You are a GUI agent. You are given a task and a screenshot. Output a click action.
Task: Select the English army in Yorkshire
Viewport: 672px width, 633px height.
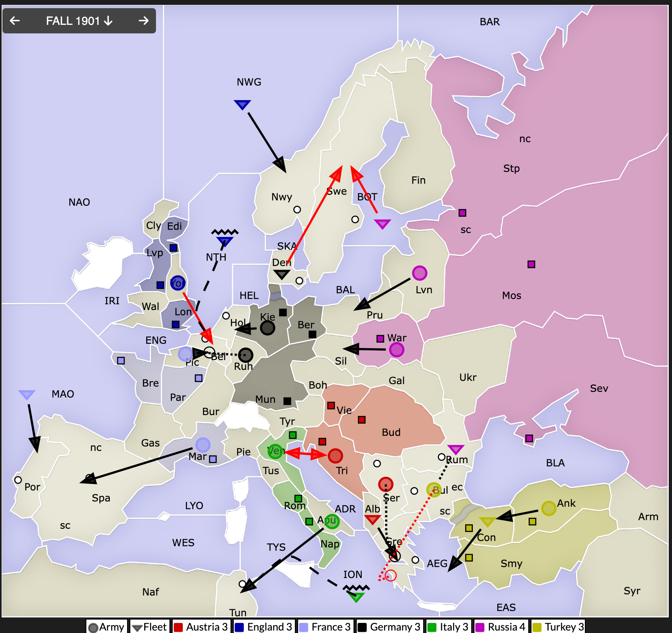(178, 283)
